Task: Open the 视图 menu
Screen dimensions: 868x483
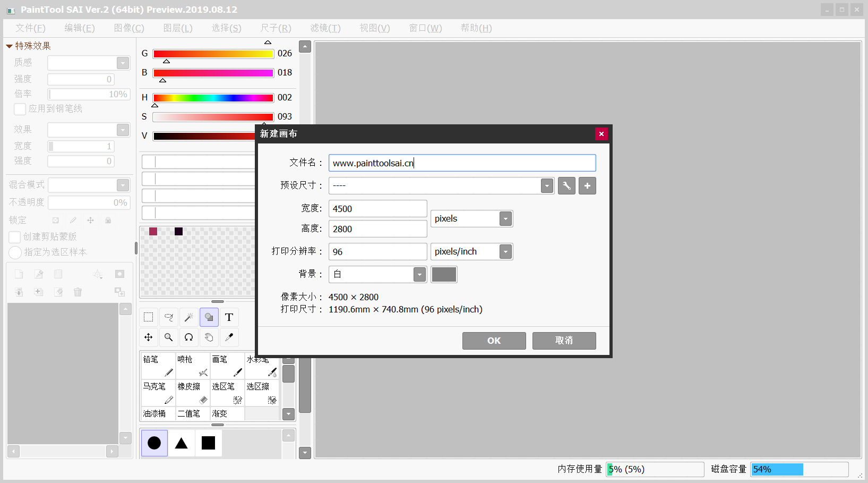Action: (375, 28)
